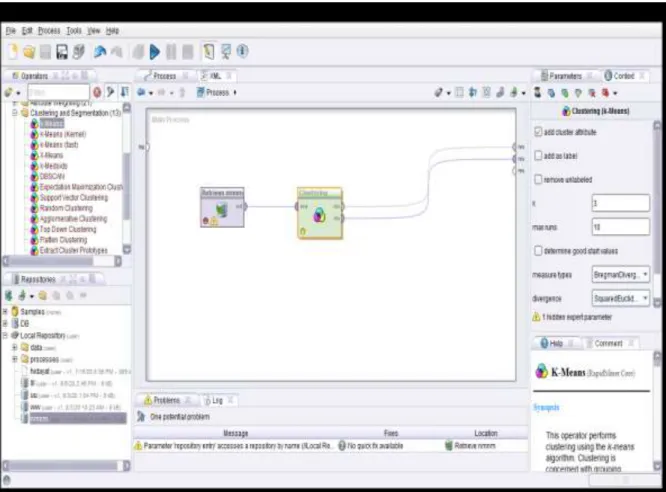This screenshot has width=666, height=492.
Task: Enable the add as label checkbox
Action: point(538,156)
